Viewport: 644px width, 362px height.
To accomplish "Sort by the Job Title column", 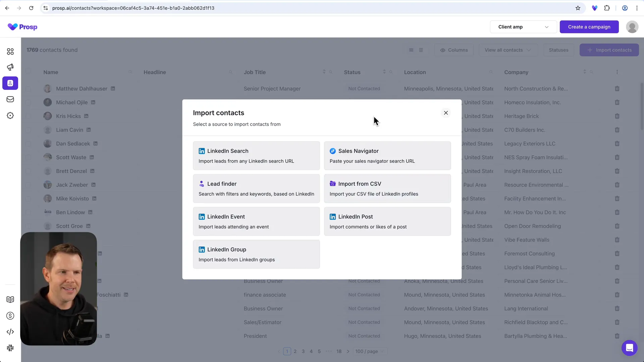I will click(324, 72).
